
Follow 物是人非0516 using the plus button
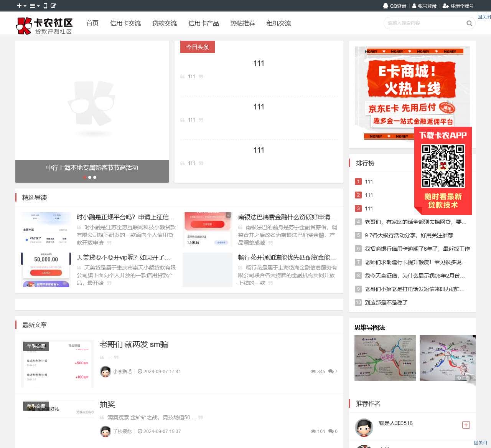click(466, 425)
